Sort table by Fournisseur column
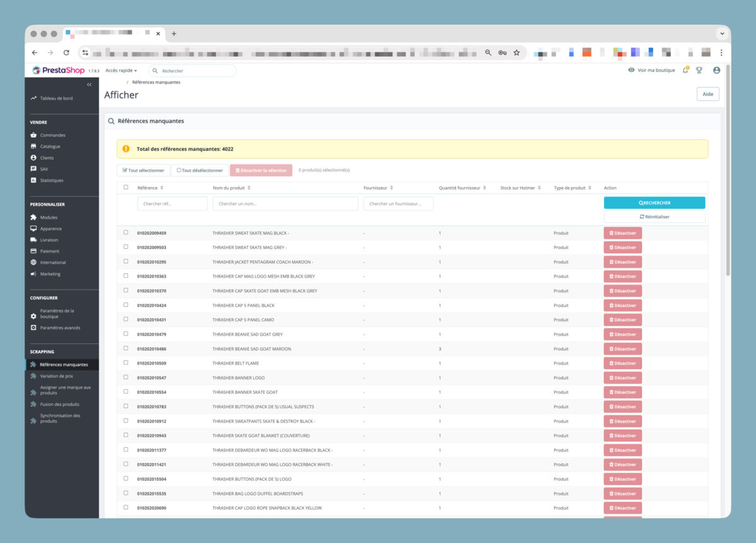This screenshot has height=543, width=756. tap(391, 188)
